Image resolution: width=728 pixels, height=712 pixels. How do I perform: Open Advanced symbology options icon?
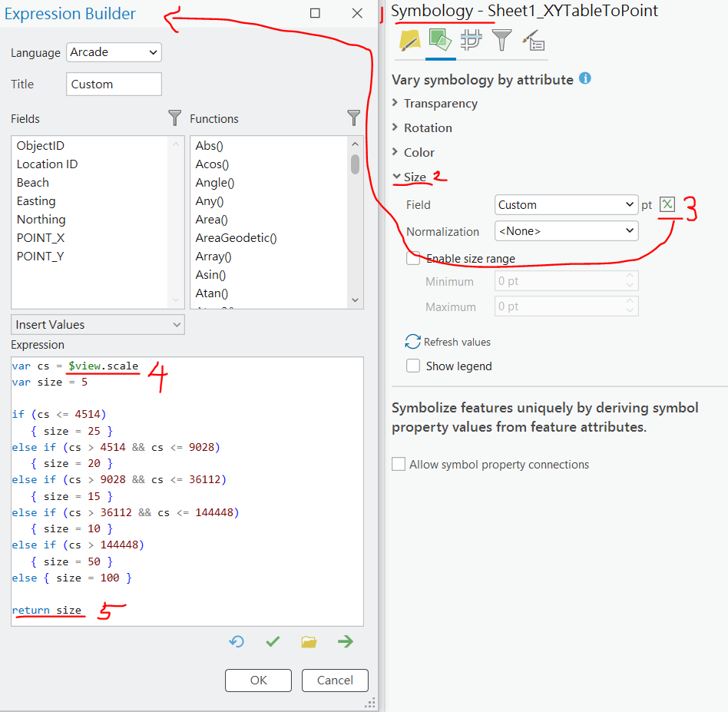tap(533, 41)
